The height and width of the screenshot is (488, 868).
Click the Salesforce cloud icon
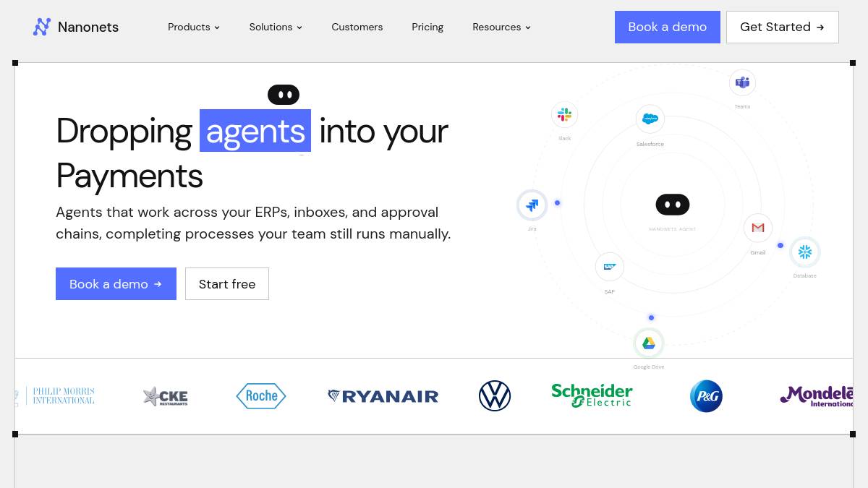pyautogui.click(x=650, y=119)
